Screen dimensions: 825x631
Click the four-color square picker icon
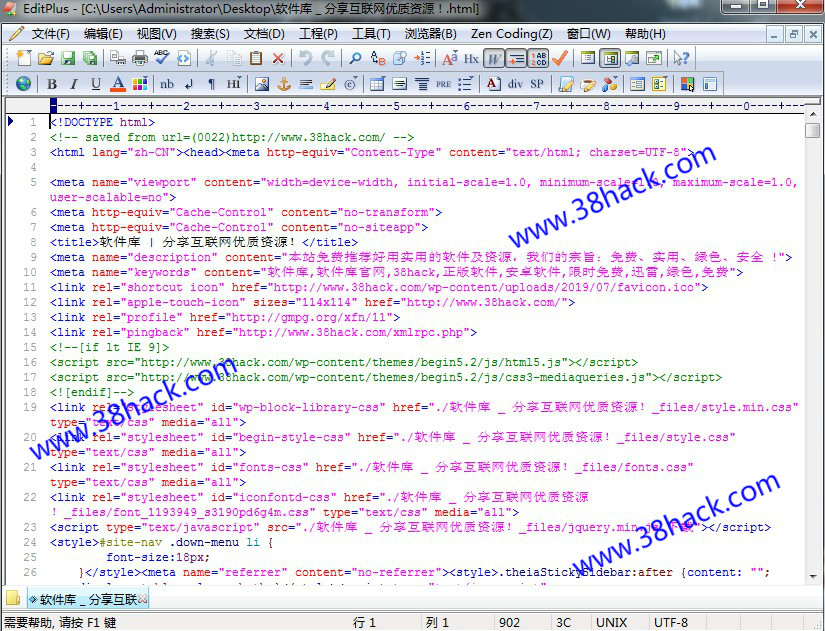[687, 84]
